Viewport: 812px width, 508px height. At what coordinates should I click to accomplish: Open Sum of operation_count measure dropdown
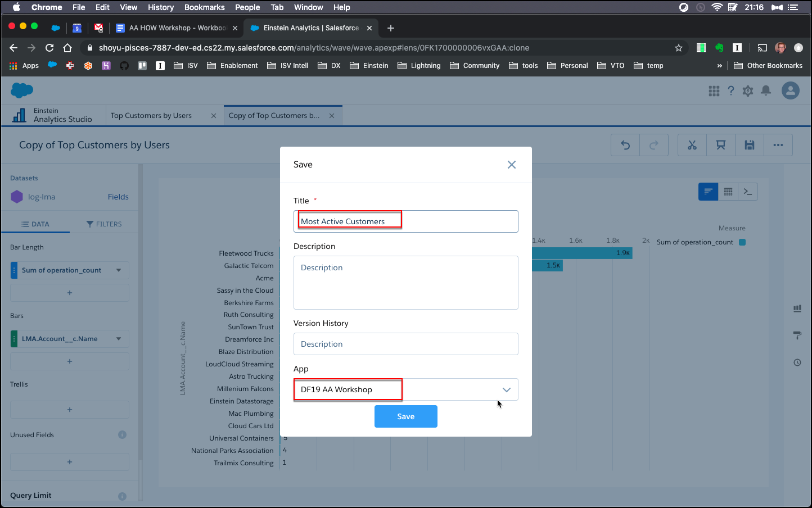pos(70,270)
